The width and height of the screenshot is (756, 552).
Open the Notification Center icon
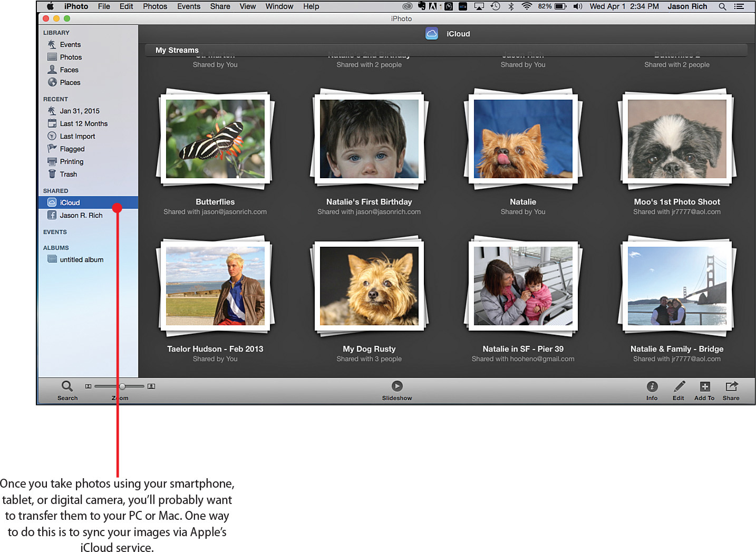coord(739,6)
